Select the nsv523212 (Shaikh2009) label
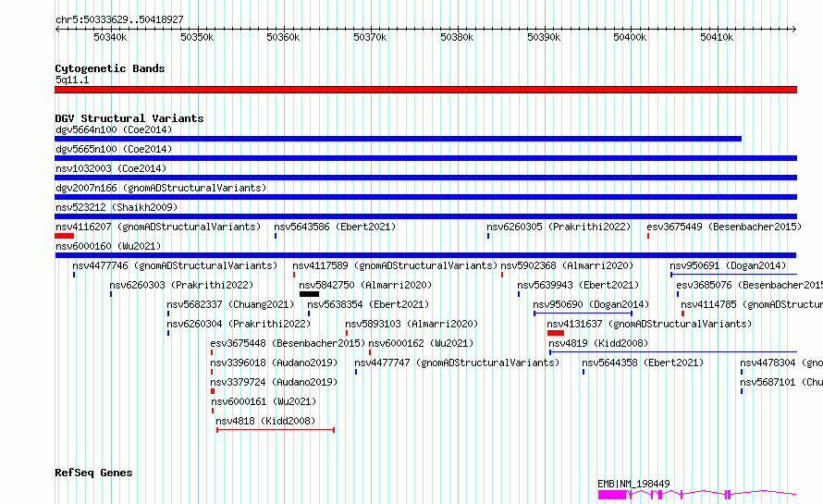The image size is (823, 504). coord(117,207)
